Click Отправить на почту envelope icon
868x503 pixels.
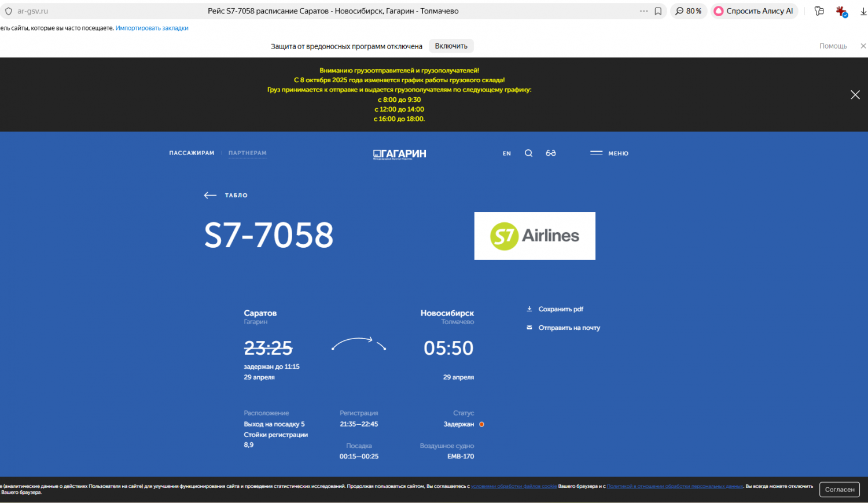(529, 328)
